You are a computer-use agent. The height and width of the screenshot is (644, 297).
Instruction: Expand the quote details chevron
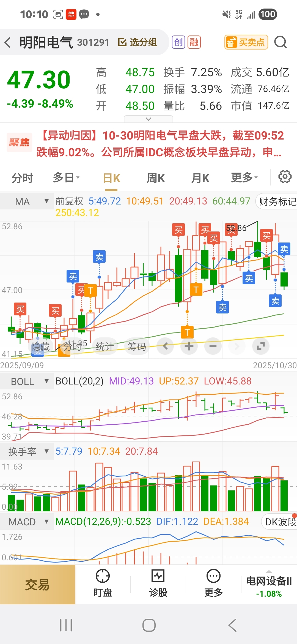148,119
